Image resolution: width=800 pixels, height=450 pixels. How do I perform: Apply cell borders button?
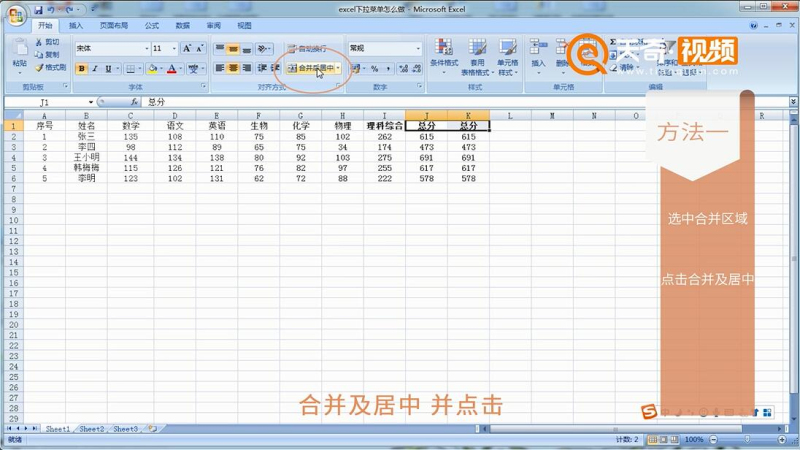click(131, 68)
